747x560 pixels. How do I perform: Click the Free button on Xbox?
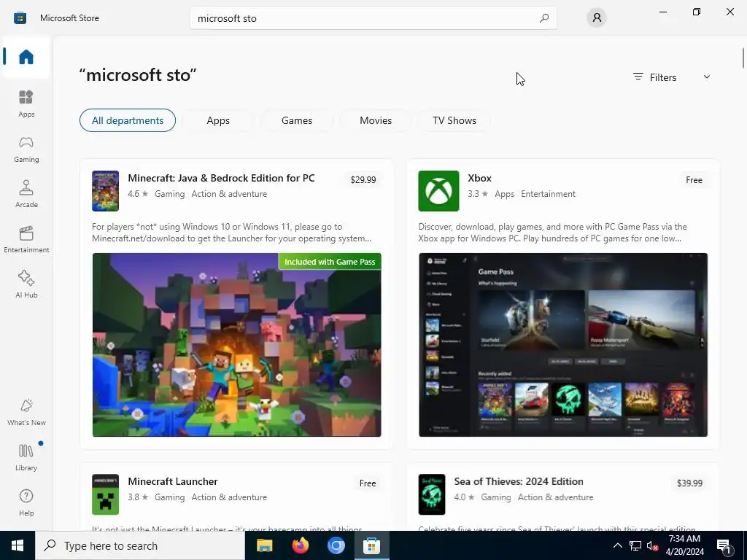(x=694, y=179)
